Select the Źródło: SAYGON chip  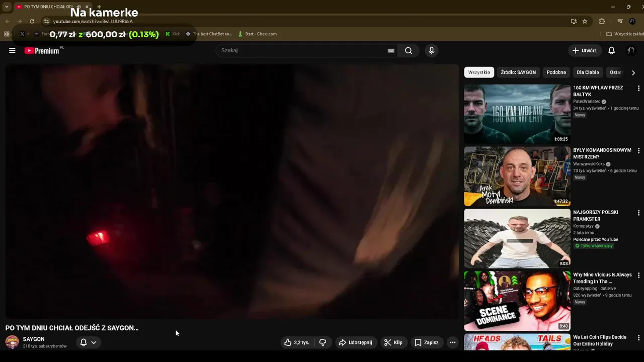(518, 72)
